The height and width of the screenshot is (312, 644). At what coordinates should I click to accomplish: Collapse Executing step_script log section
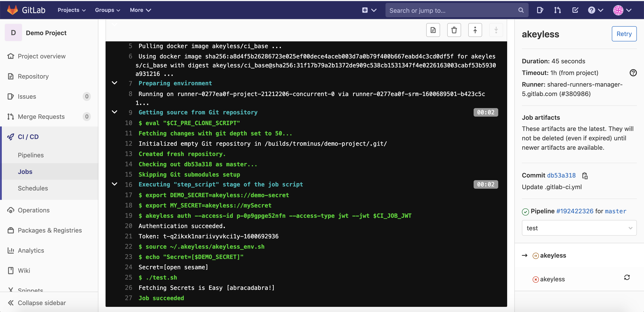tap(114, 184)
